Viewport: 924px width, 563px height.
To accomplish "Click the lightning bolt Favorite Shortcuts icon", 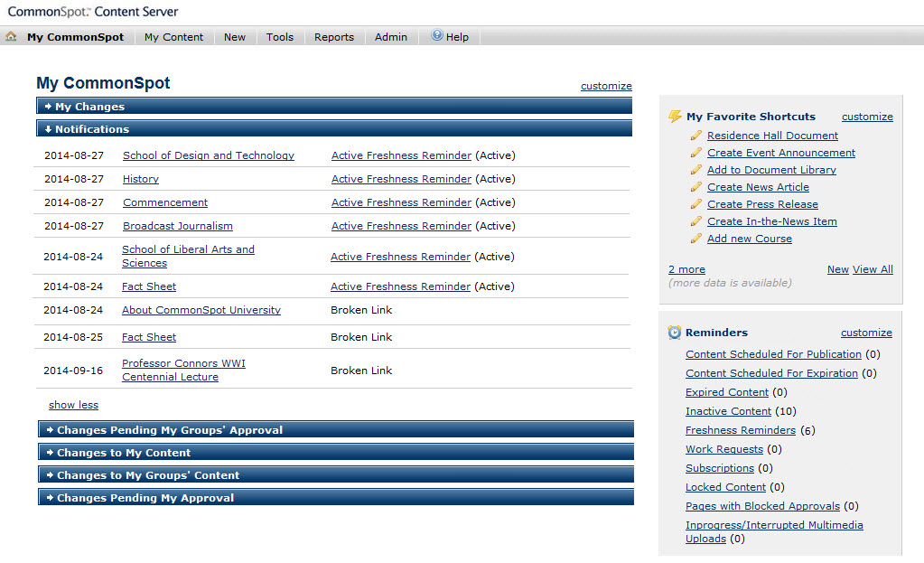I will [x=675, y=117].
